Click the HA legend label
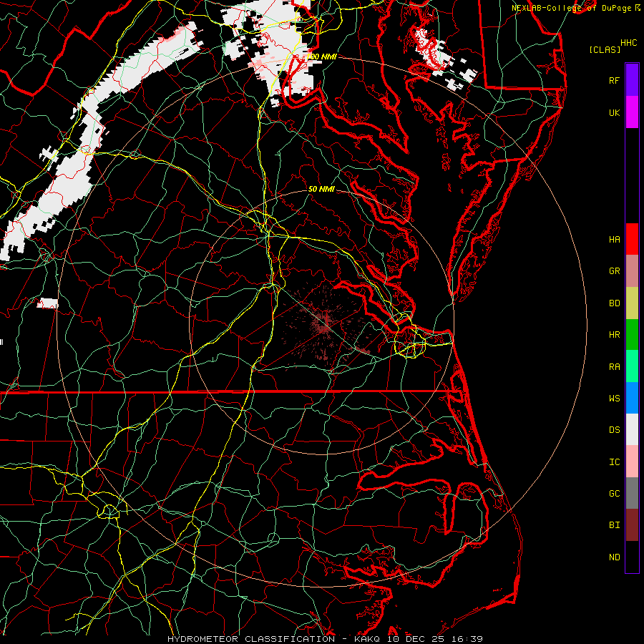The image size is (644, 644). point(615,240)
